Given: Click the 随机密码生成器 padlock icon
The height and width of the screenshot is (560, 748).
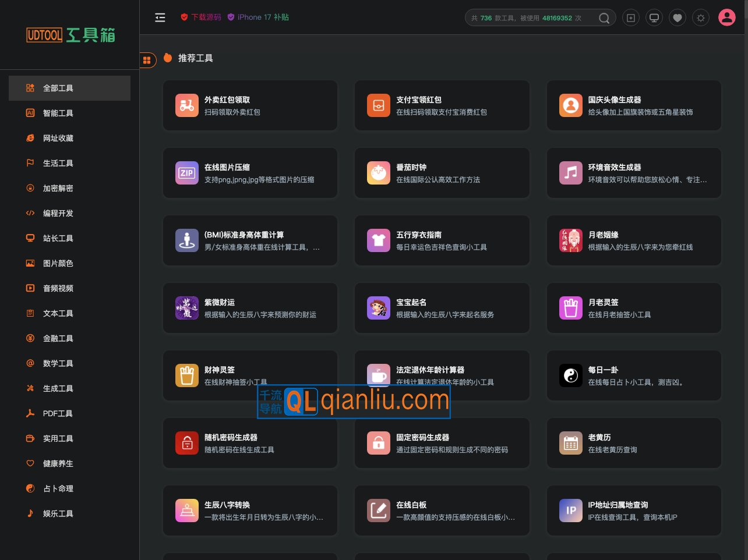Looking at the screenshot, I should click(187, 443).
